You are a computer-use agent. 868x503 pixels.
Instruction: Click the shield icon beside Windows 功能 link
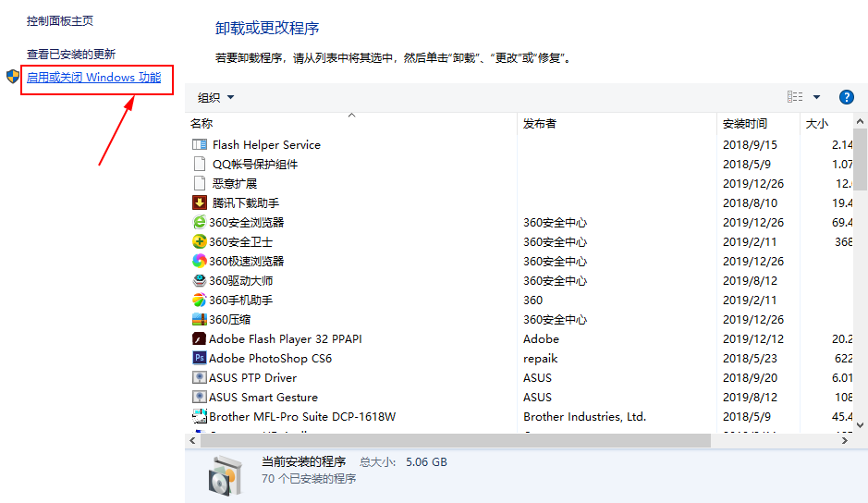point(13,77)
